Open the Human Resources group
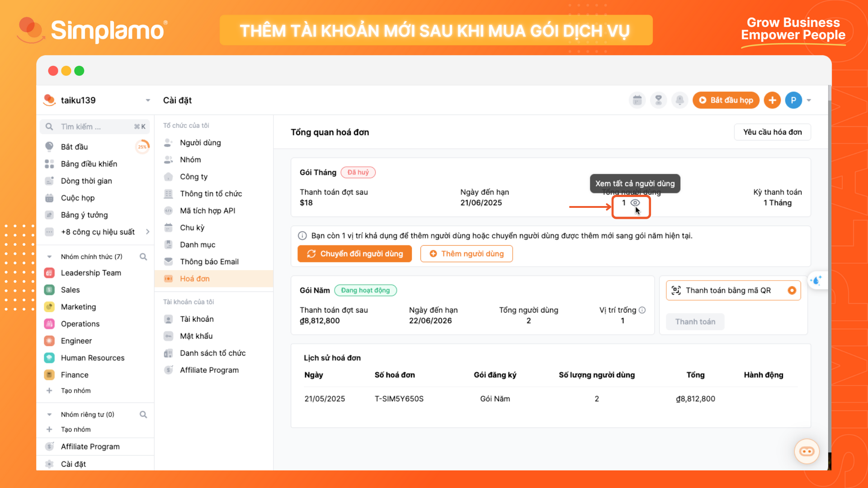Image resolution: width=868 pixels, height=488 pixels. (x=93, y=358)
